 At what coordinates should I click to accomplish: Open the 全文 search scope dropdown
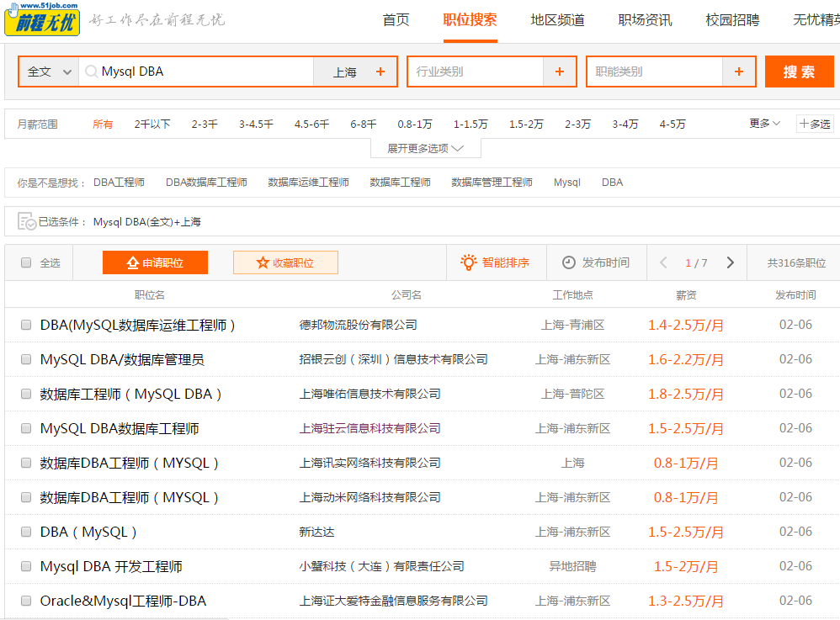point(46,71)
